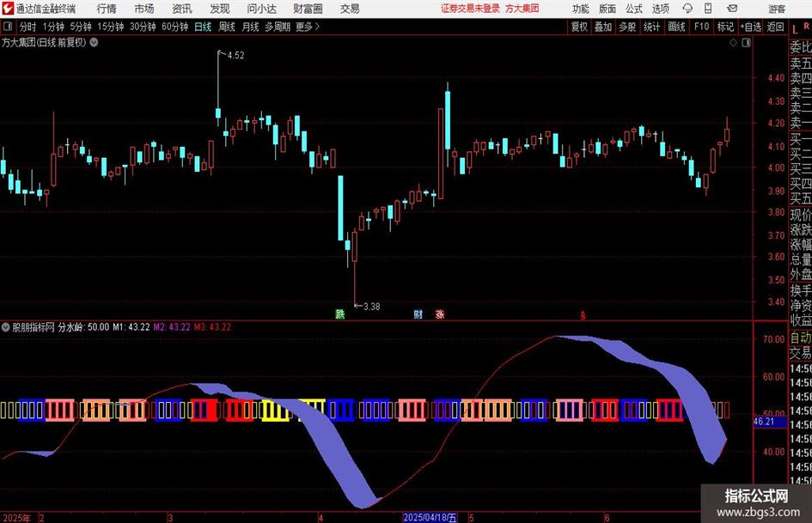
Task: Switch to 月线 period
Action: 250,27
